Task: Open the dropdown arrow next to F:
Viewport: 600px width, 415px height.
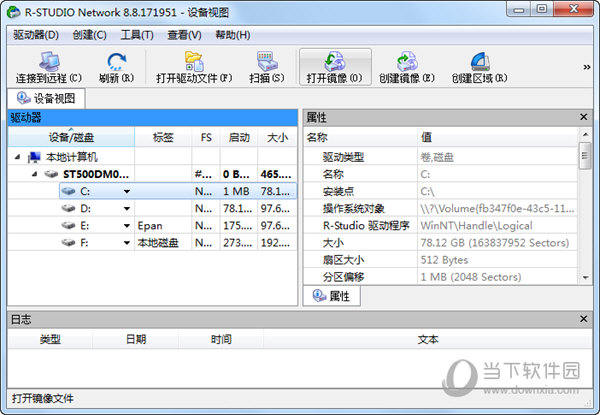Action: (x=127, y=243)
